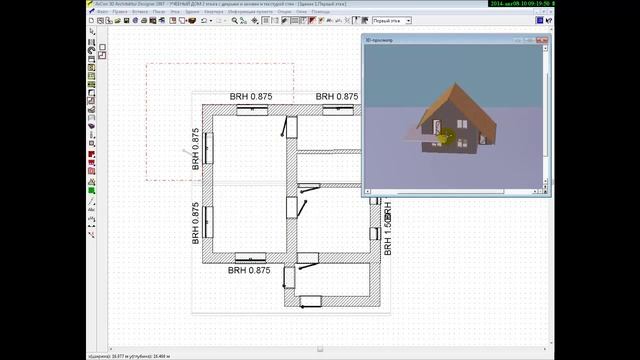Screen dimensions: 640x360
Task: Open the Опции menu
Action: point(284,12)
